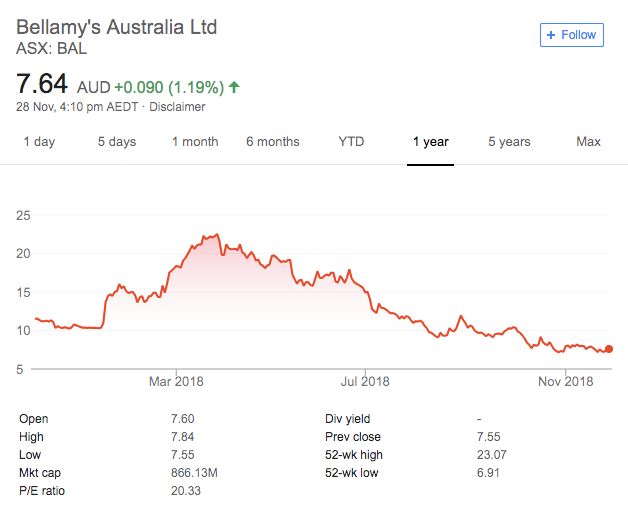Viewport: 628px width, 512px height.
Task: Click the green price-up arrow icon
Action: (x=235, y=87)
